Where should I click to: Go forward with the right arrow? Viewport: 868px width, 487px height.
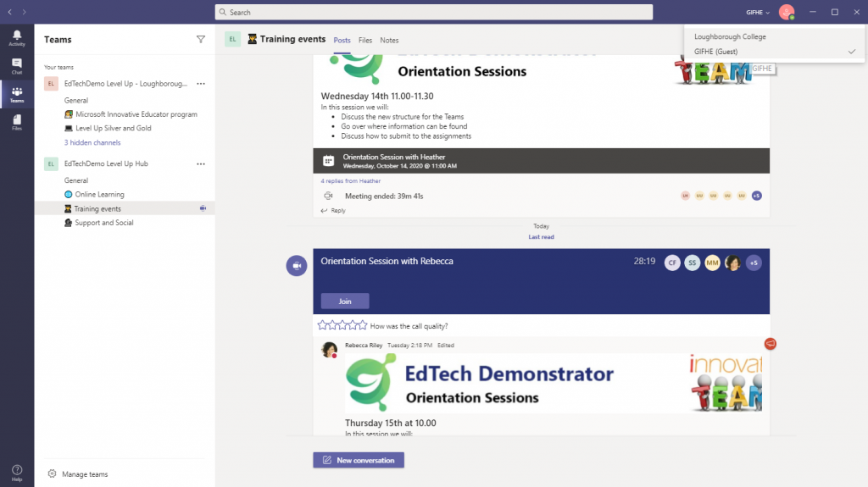[x=25, y=12]
